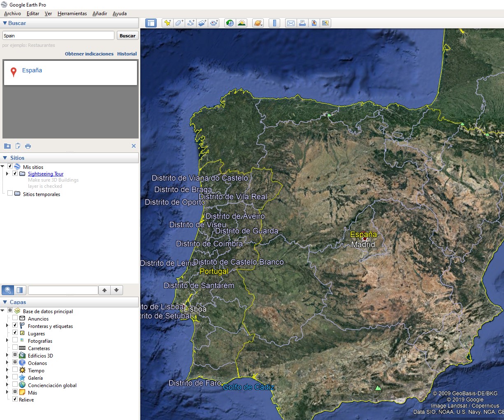Click the Buscar search button

128,36
